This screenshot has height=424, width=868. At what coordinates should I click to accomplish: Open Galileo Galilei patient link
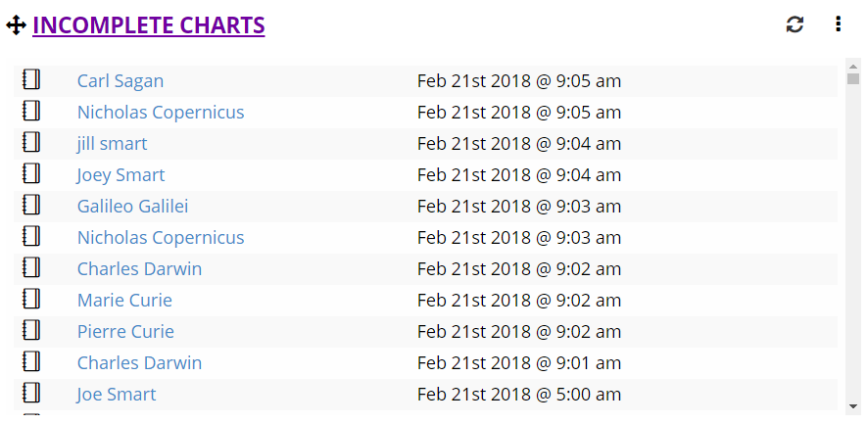[x=132, y=207]
